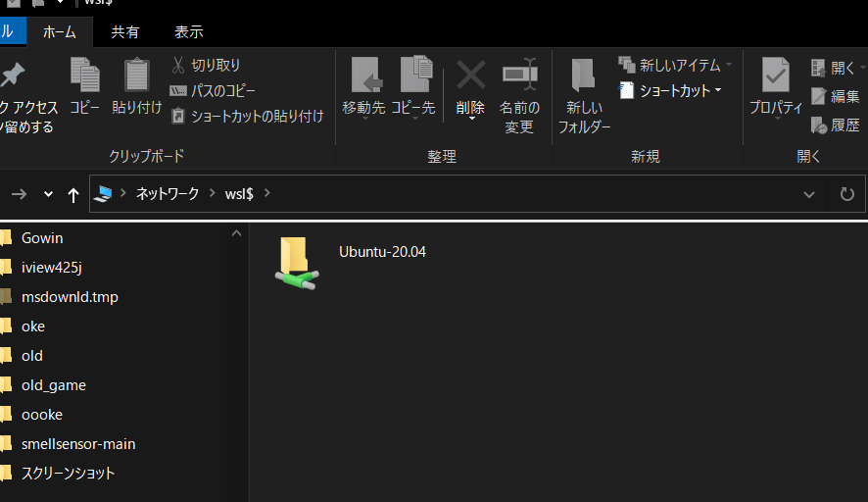Click ネットワーク in the address breadcrumb
Screen dimensions: 868x502
pyautogui.click(x=168, y=193)
